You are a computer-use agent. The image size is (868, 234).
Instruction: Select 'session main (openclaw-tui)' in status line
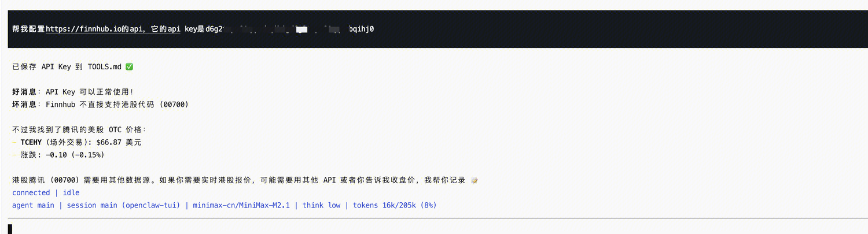(124, 206)
